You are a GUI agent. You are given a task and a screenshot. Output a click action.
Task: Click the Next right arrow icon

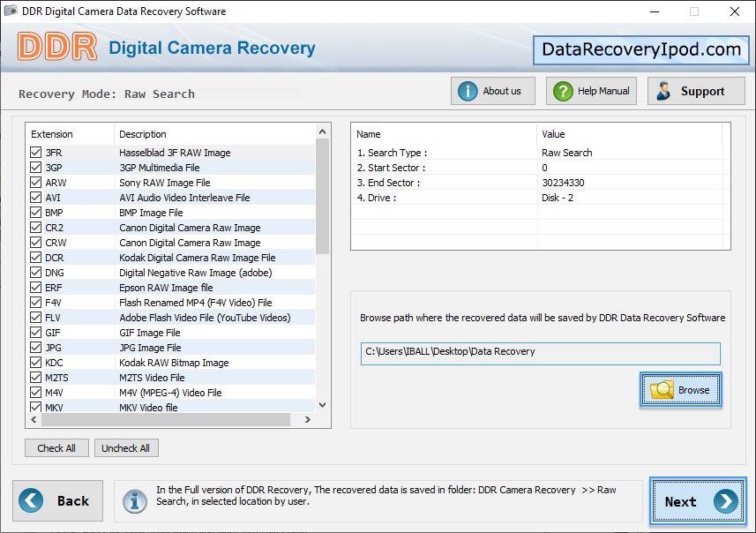[x=726, y=501]
